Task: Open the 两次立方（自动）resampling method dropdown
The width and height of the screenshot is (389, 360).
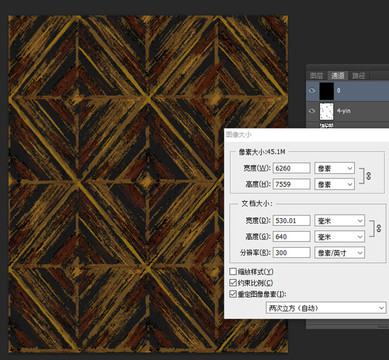Action: 326,308
